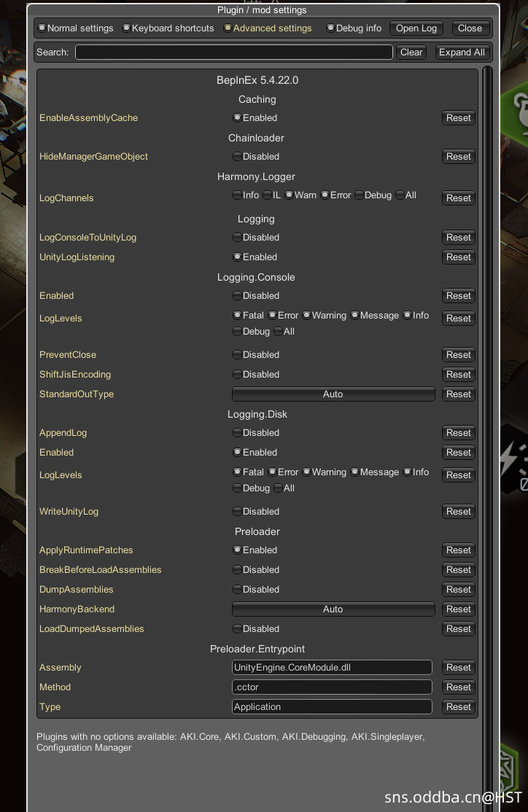Click the Assembly entrypoint text field
The height and width of the screenshot is (812, 528).
point(332,668)
